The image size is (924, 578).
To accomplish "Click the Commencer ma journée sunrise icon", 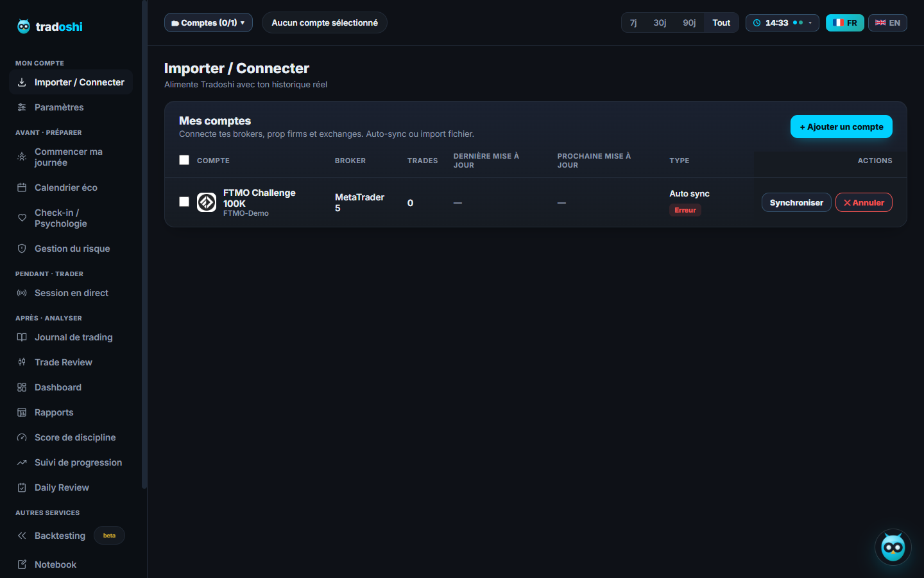I will (22, 157).
